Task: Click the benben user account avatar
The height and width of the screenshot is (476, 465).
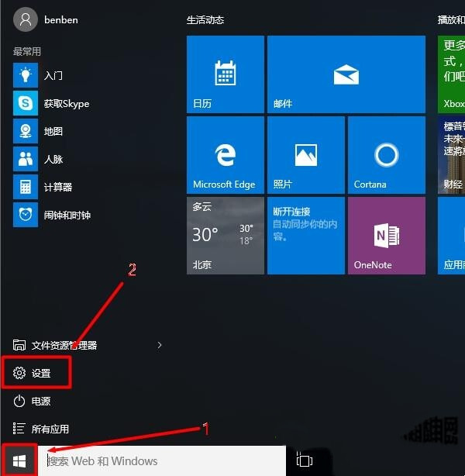Action: click(26, 19)
